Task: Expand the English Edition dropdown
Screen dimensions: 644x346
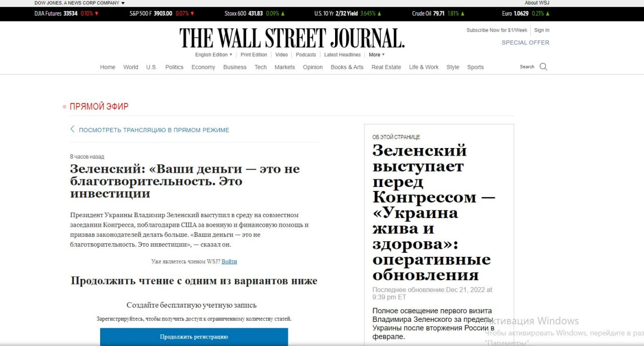Action: pyautogui.click(x=214, y=54)
